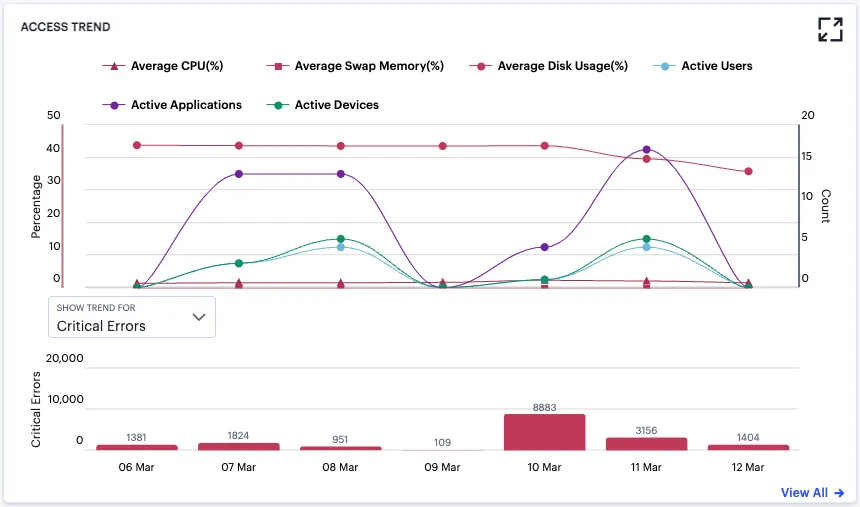Select Active Applications point on 08 Mar
Viewport: 860px width, 507px height.
tap(341, 174)
